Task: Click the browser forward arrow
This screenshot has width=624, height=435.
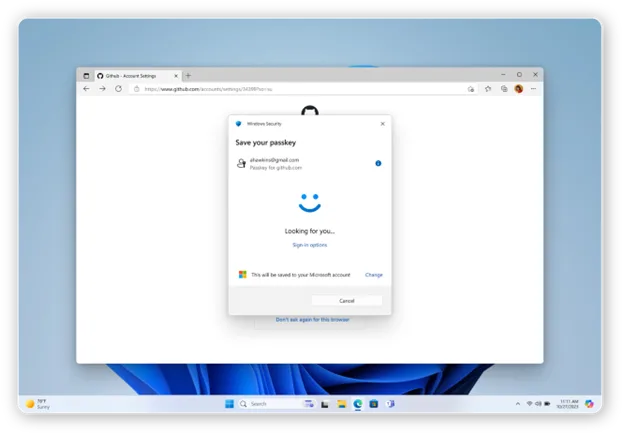Action: tap(102, 89)
